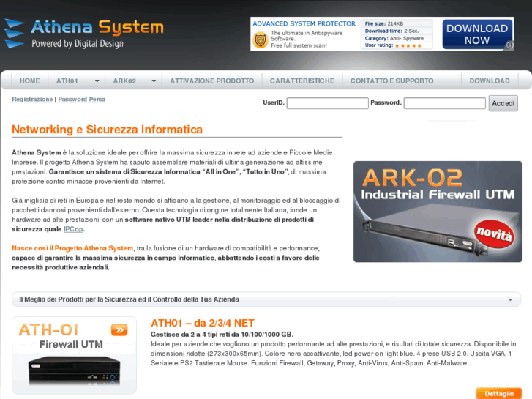Expand the ATH01 menu dropdown arrow
Viewport: 532px width, 399px height.
(97, 81)
